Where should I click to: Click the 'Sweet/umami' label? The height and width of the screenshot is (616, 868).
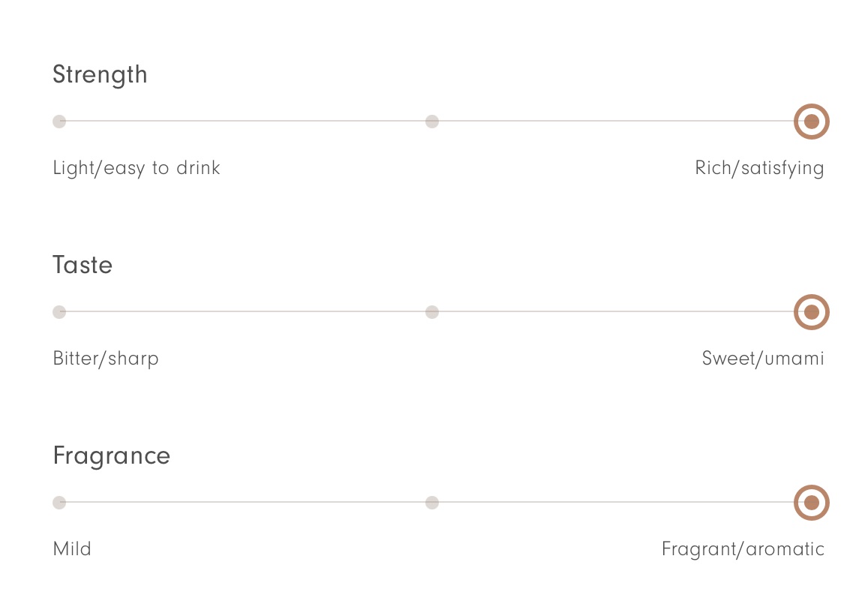[x=763, y=358]
